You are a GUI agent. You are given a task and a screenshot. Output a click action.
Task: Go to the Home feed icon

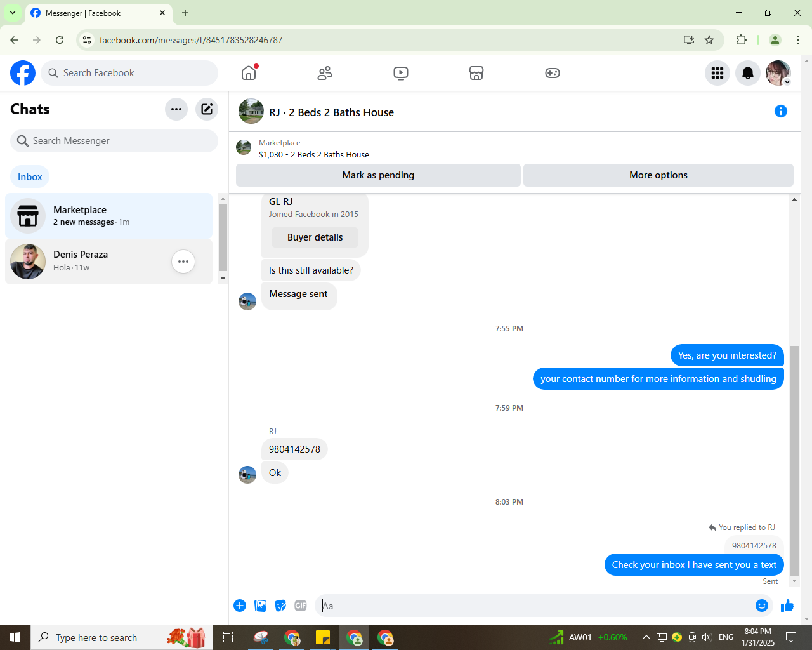pos(249,73)
